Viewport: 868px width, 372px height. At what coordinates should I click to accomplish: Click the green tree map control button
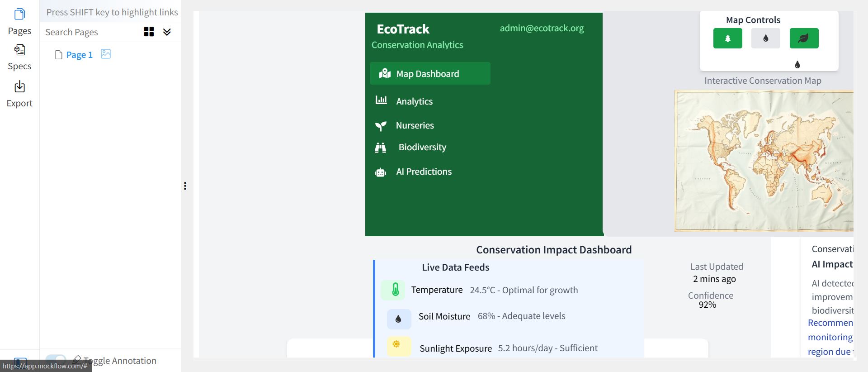727,38
